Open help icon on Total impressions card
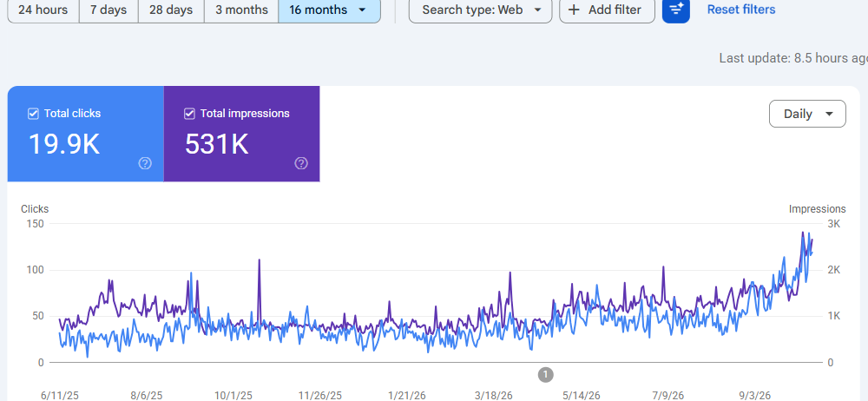The width and height of the screenshot is (868, 401). pos(301,163)
